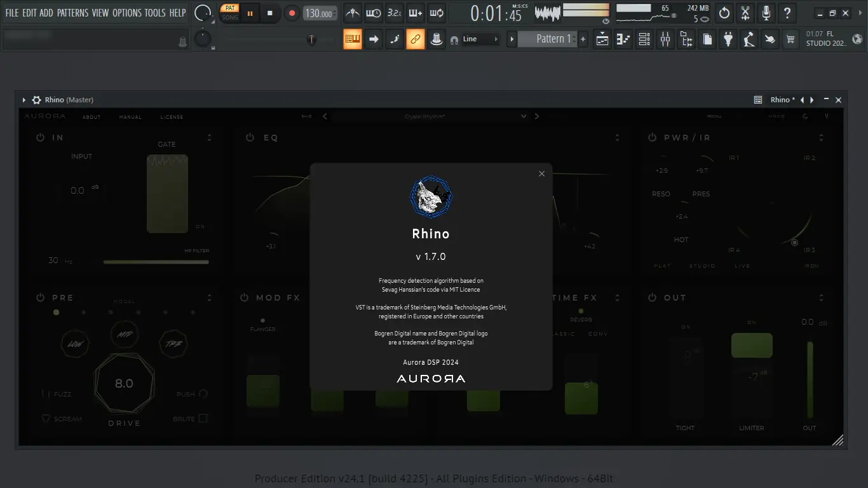Toggle the orange chain link icon

(415, 39)
